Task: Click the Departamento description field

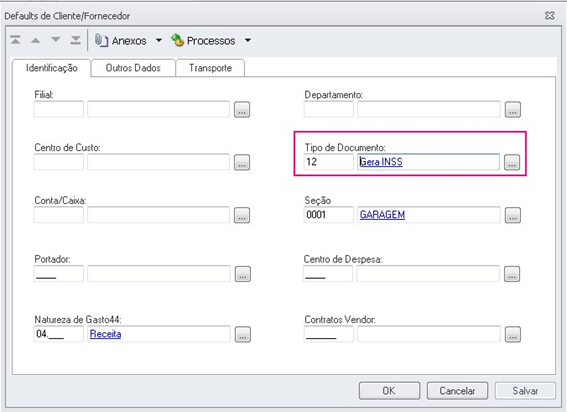Action: click(429, 109)
